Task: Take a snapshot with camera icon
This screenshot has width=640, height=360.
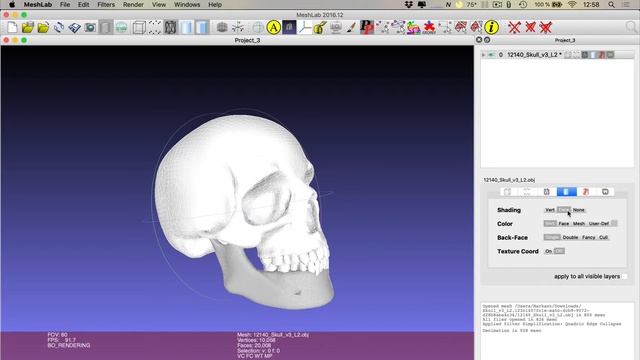Action: pyautogui.click(x=90, y=27)
